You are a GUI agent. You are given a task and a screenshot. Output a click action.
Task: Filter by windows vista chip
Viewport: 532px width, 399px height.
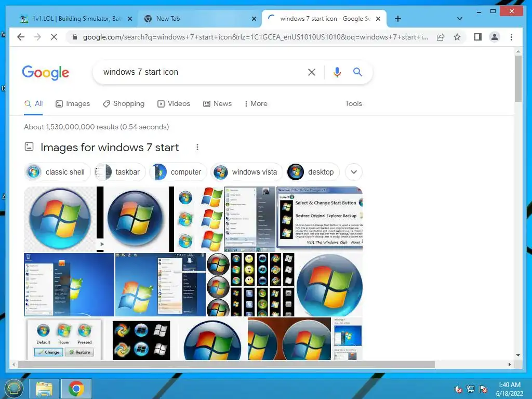click(246, 172)
